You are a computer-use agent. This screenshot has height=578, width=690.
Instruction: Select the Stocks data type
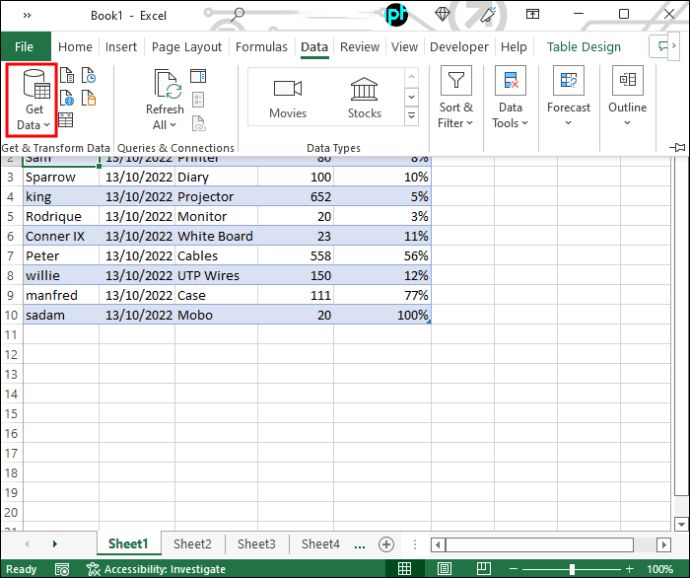click(x=364, y=98)
